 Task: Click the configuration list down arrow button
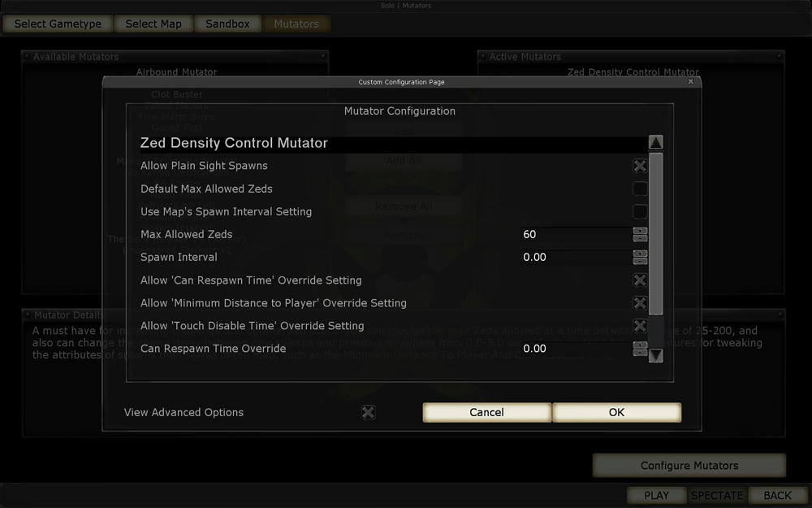pyautogui.click(x=655, y=355)
